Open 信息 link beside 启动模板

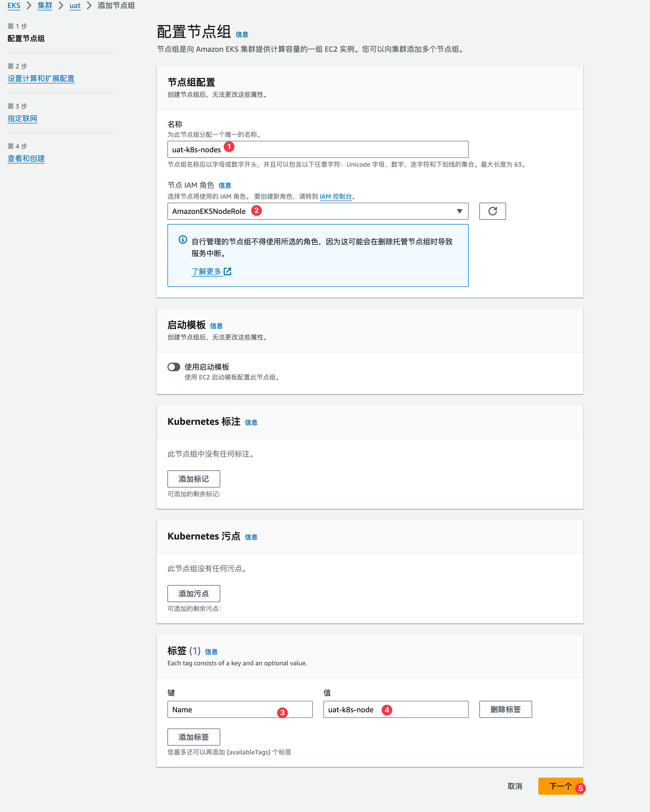pos(216,326)
